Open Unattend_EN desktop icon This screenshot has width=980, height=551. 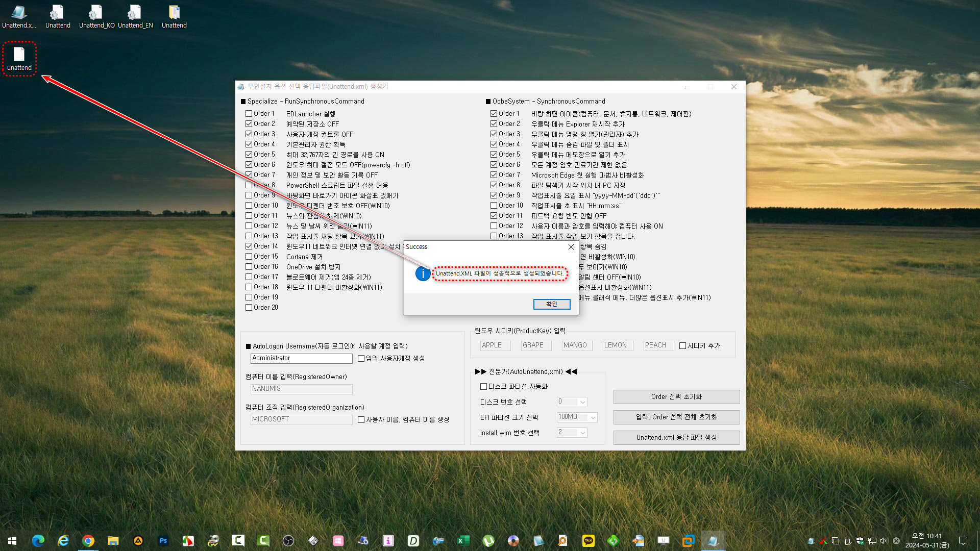coord(135,16)
